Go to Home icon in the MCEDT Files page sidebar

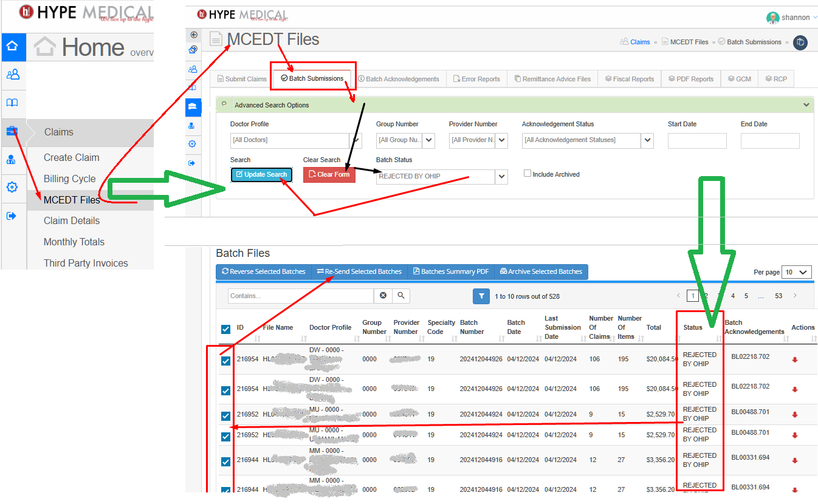pyautogui.click(x=193, y=50)
